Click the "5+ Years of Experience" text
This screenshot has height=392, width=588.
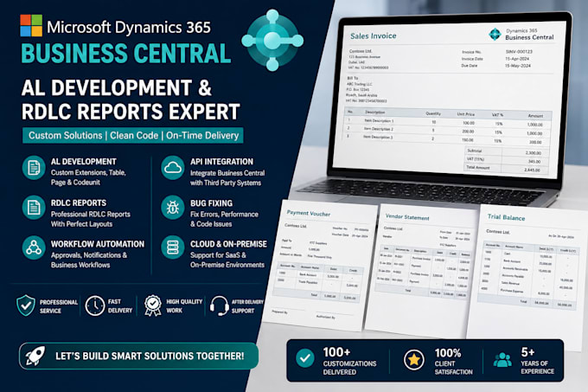(537, 360)
